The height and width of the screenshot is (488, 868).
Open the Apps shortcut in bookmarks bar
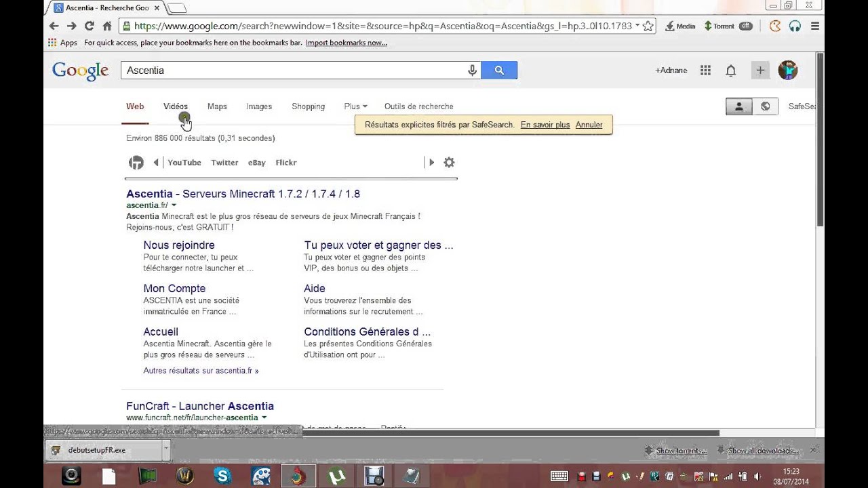pos(62,43)
